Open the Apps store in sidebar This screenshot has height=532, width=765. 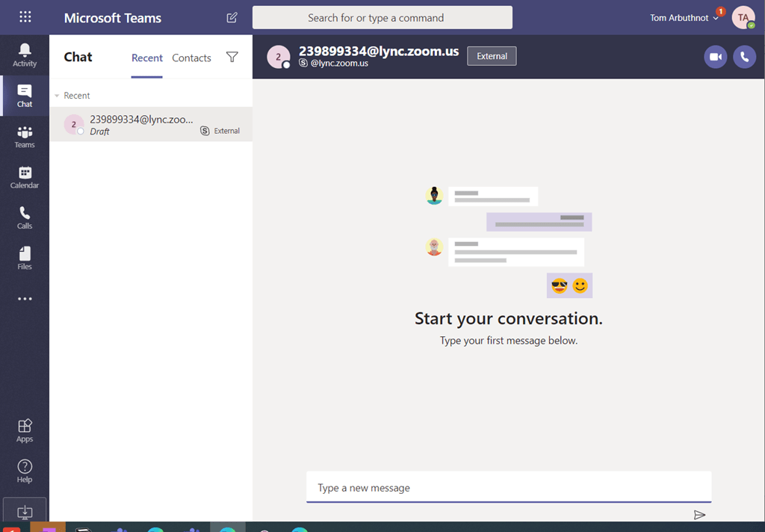pos(25,430)
